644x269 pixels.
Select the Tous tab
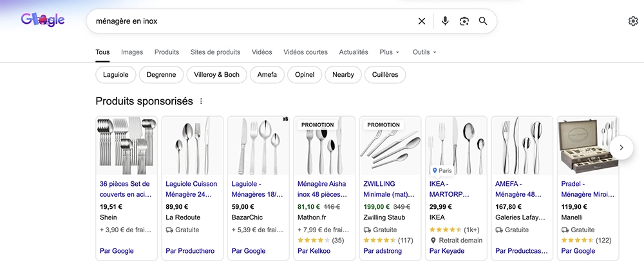coord(102,52)
